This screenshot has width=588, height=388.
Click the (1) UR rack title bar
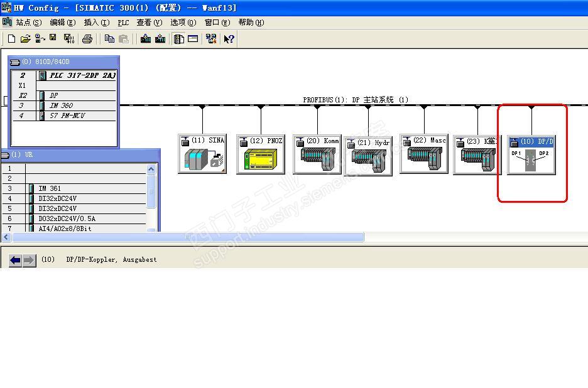tap(80, 154)
